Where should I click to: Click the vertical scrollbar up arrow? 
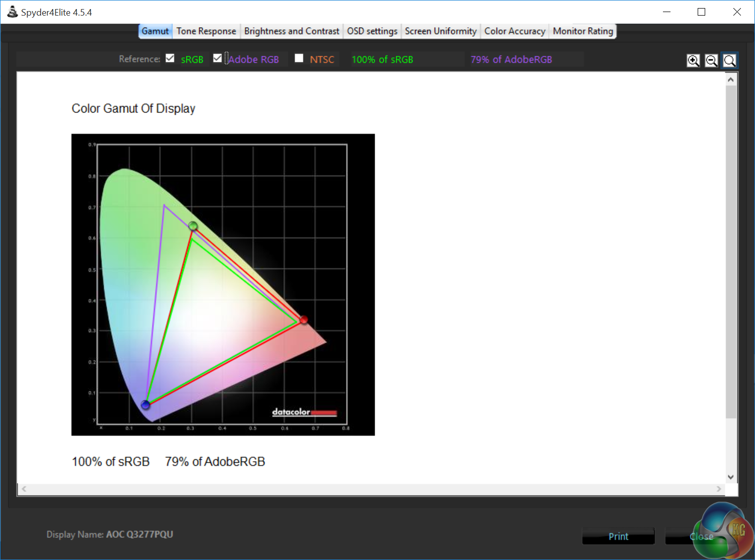tap(731, 79)
